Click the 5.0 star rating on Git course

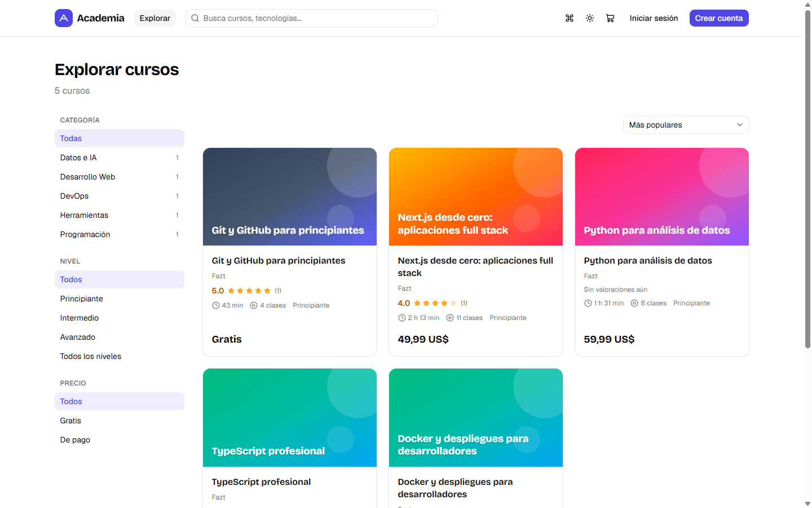point(246,291)
